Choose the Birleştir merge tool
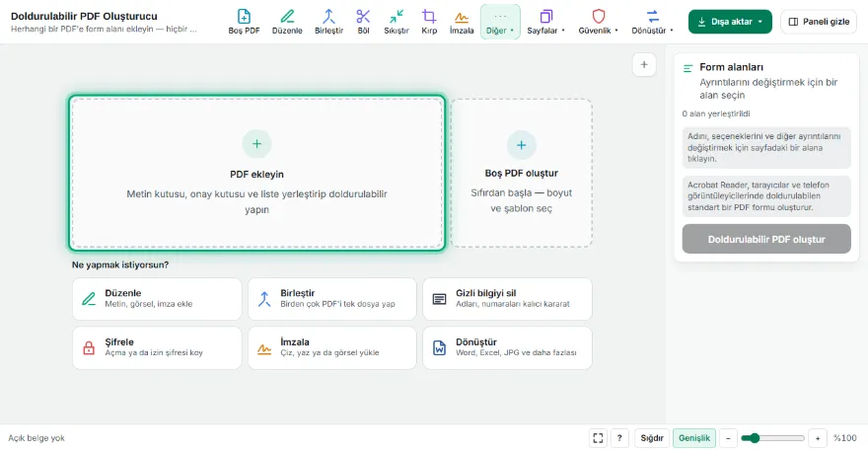The height and width of the screenshot is (451, 868). pyautogui.click(x=328, y=22)
